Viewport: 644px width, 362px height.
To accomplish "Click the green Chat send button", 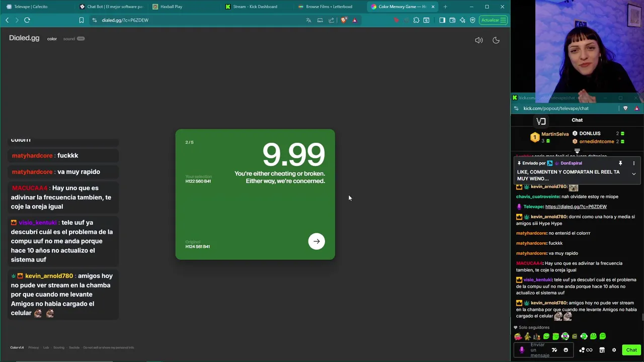I will point(631,350).
